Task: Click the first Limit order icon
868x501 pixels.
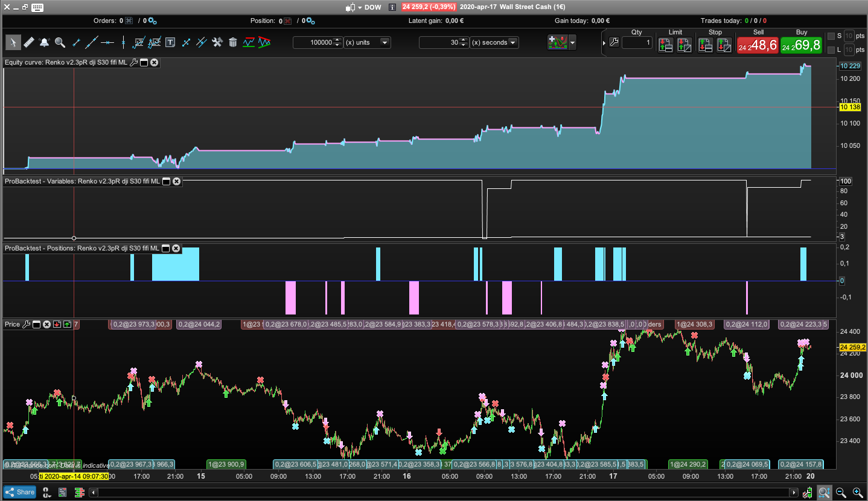Action: click(x=665, y=44)
